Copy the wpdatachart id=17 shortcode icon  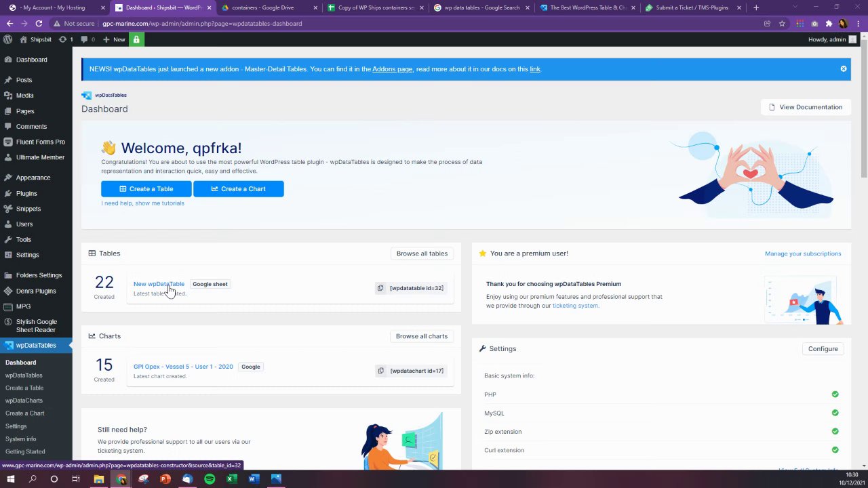tap(380, 371)
